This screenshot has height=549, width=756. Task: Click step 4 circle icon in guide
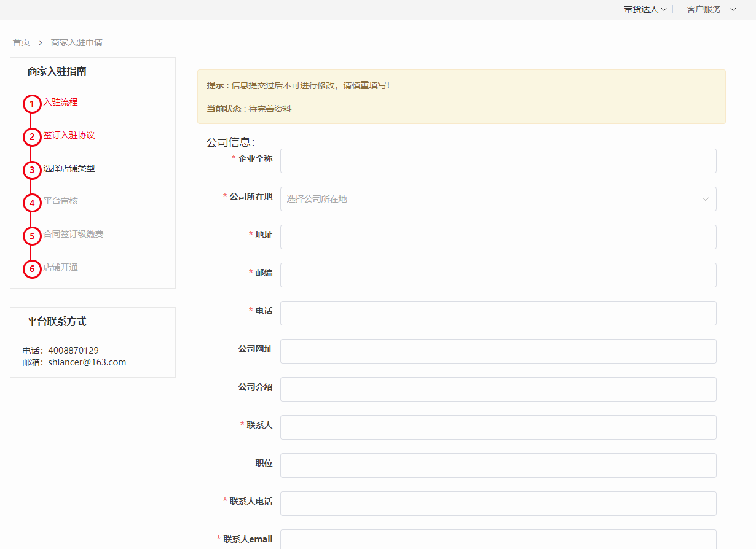32,203
